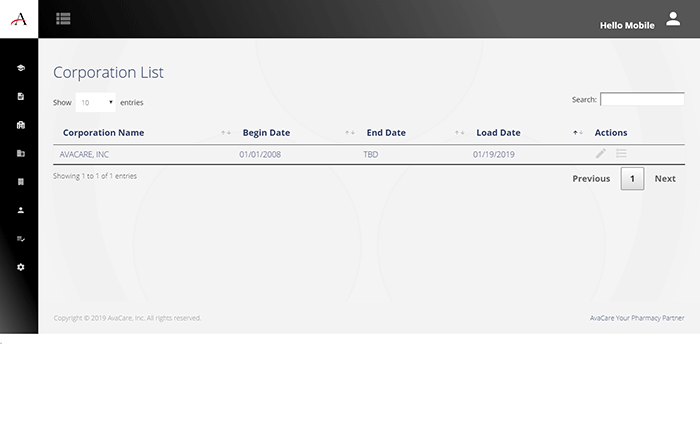Open the warehouse building sidebar icon
Image resolution: width=700 pixels, height=435 pixels.
21,125
